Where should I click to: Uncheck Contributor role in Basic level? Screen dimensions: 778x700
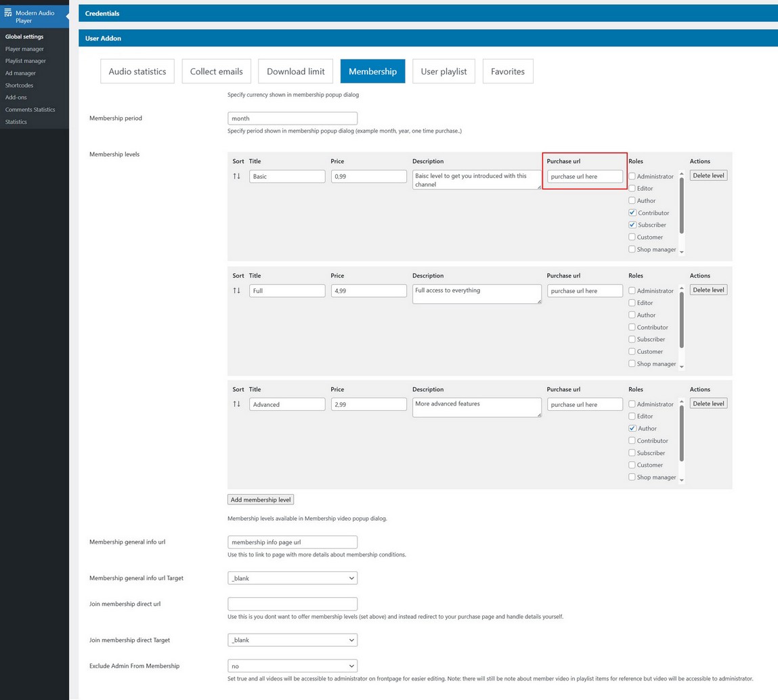click(632, 213)
